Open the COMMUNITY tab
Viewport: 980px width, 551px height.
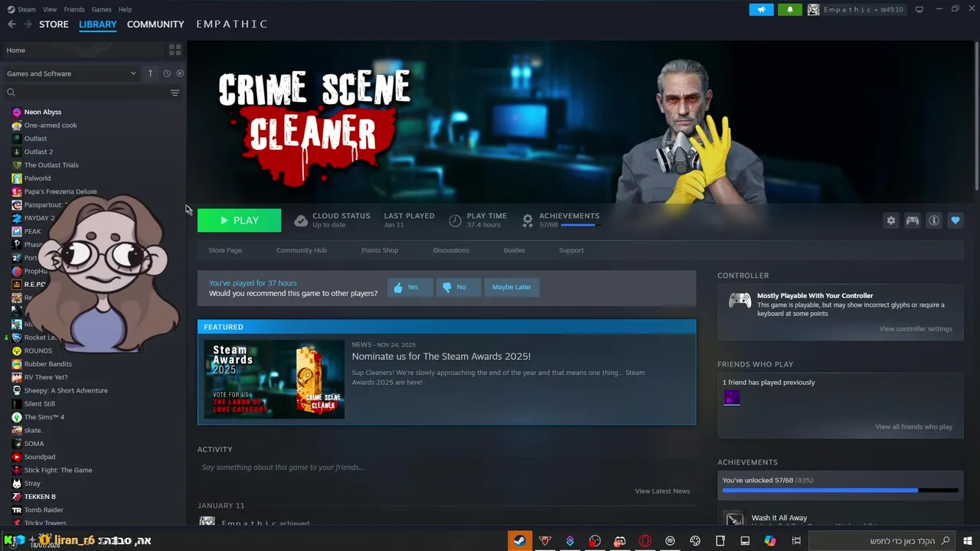pos(155,24)
